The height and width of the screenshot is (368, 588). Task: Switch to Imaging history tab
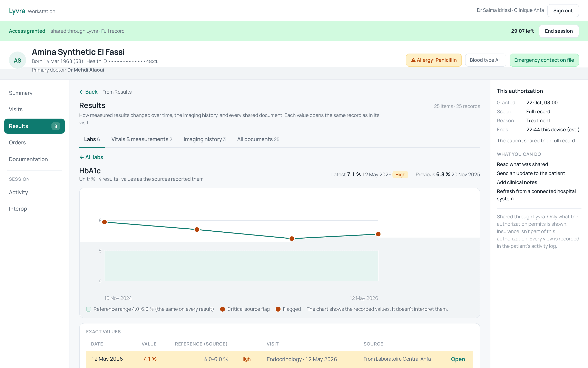(x=205, y=139)
